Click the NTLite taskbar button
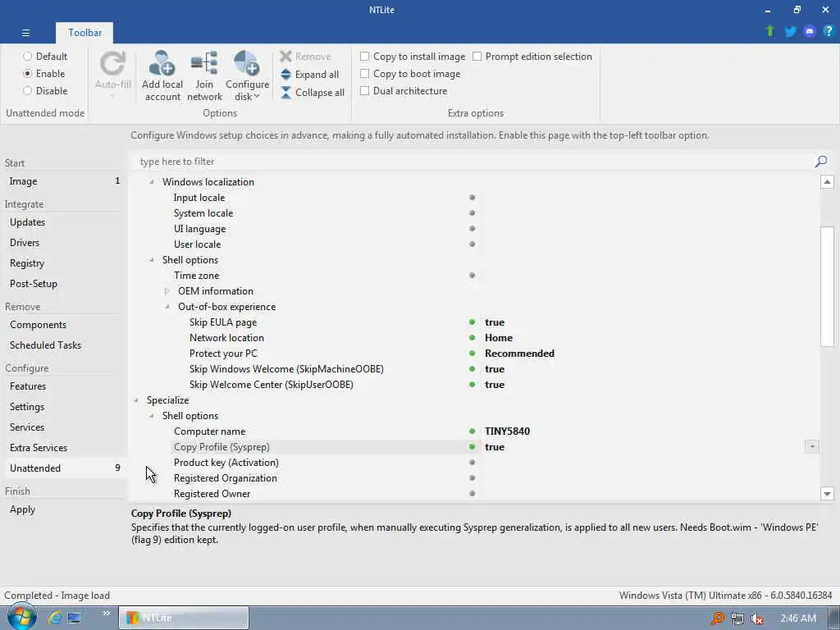Screen dimensions: 840x630 183,618
